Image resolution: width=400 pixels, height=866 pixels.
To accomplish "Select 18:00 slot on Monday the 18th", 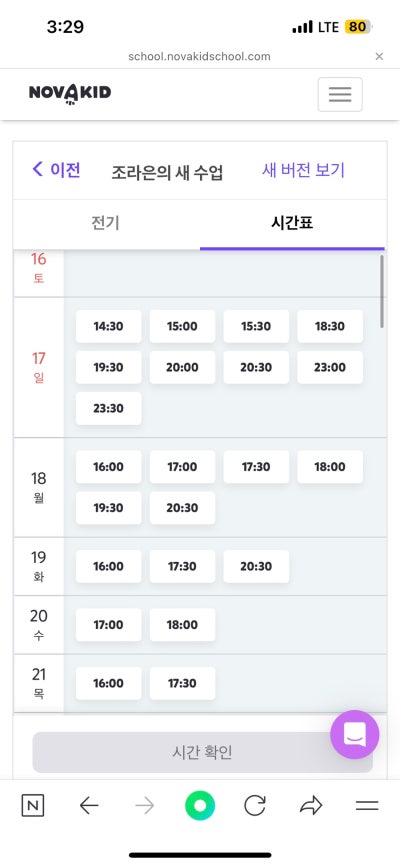I will tap(330, 467).
